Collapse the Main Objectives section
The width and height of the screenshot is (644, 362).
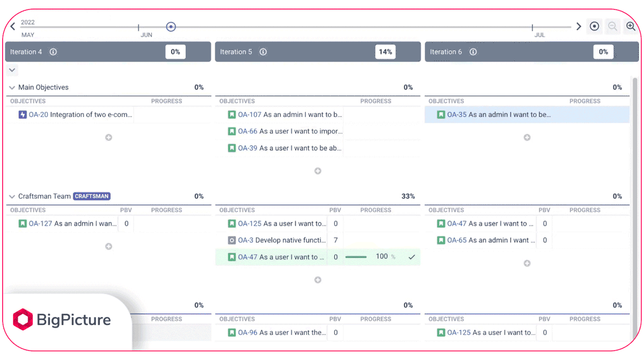coord(12,87)
